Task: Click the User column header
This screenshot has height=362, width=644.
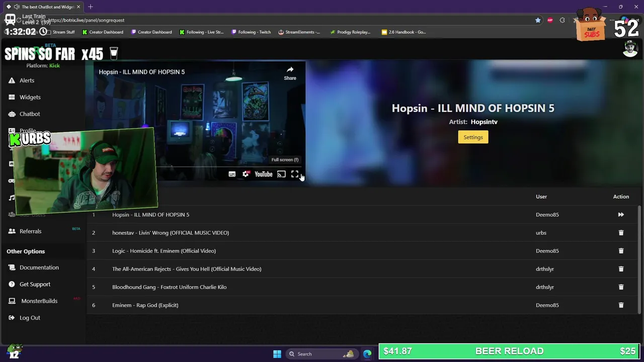Action: (541, 197)
